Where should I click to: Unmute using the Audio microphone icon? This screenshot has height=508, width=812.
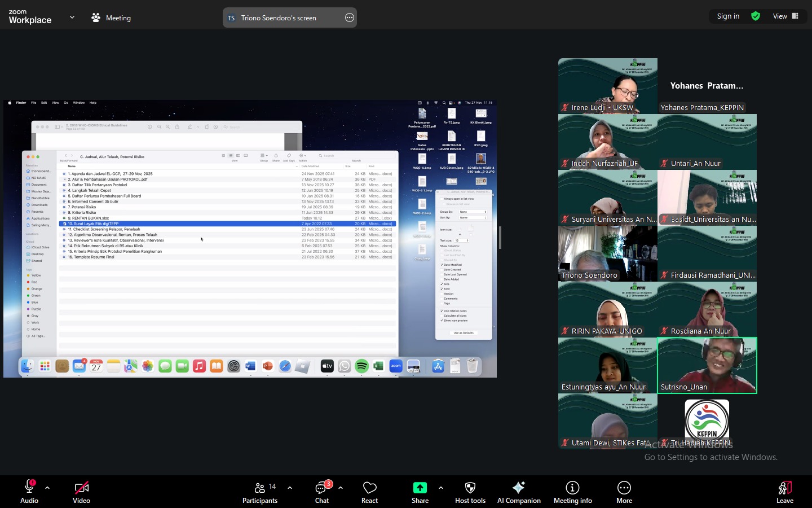click(29, 488)
